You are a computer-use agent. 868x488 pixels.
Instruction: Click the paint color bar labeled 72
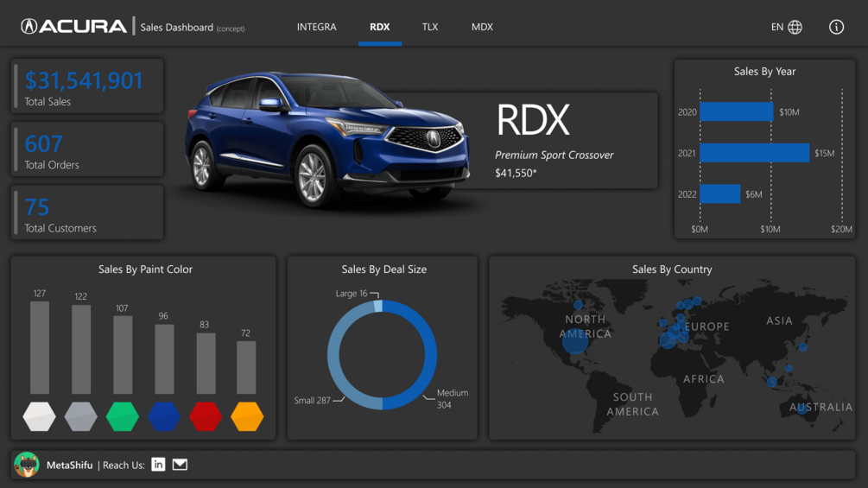tap(246, 367)
